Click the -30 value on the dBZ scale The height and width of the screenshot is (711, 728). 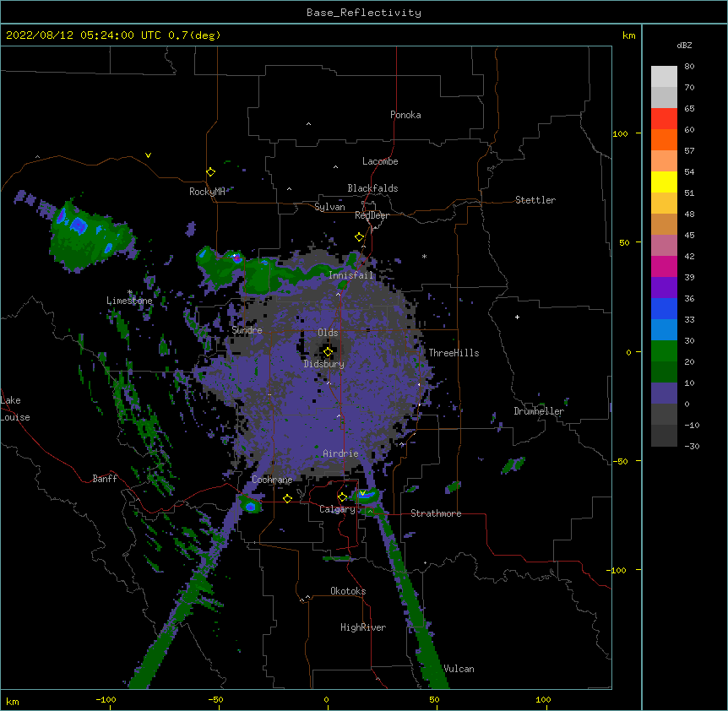point(692,447)
